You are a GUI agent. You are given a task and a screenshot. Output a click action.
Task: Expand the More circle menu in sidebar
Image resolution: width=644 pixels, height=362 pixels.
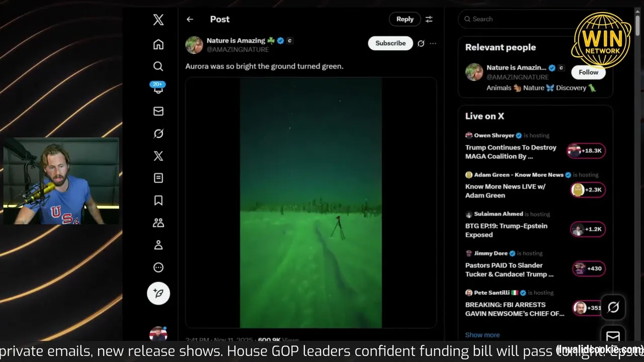158,267
